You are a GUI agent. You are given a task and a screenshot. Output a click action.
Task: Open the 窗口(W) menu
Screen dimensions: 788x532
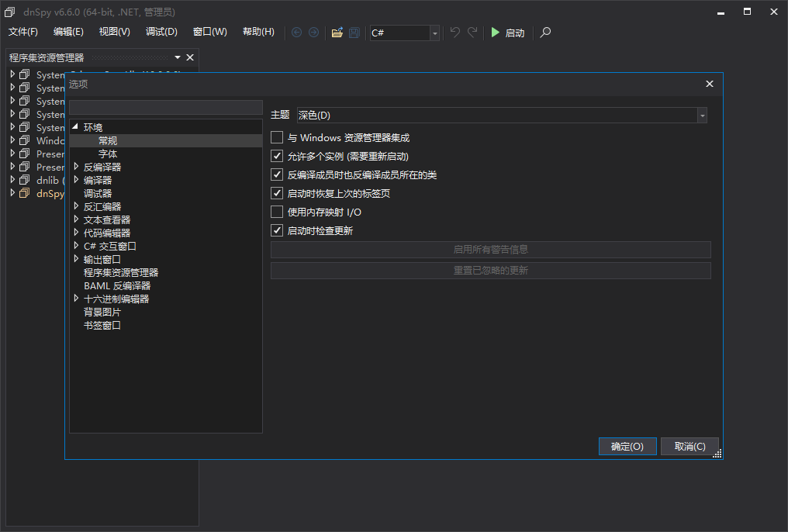pos(210,32)
